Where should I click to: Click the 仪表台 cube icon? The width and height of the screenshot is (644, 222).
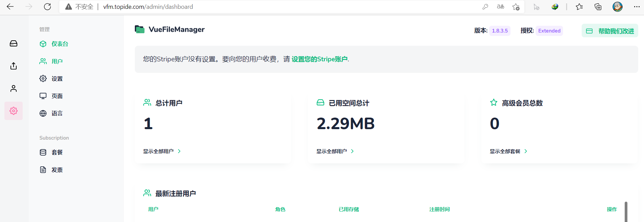tap(43, 44)
